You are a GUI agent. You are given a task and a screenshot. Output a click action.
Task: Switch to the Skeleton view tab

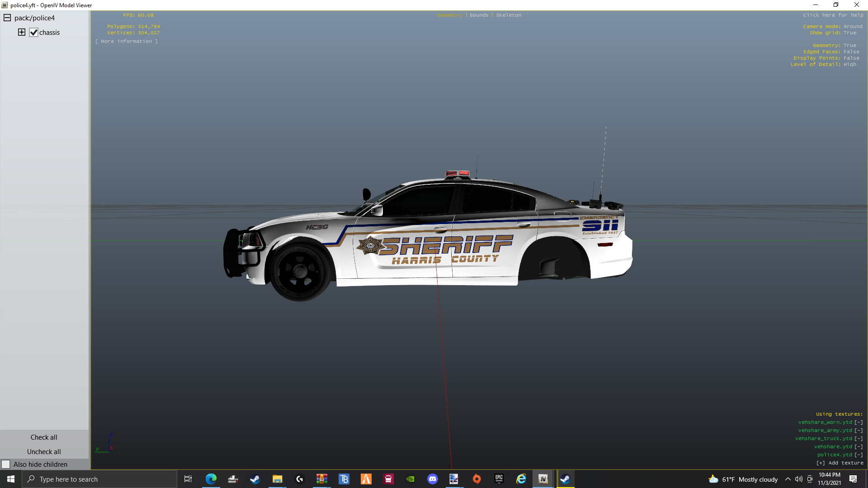(x=508, y=15)
